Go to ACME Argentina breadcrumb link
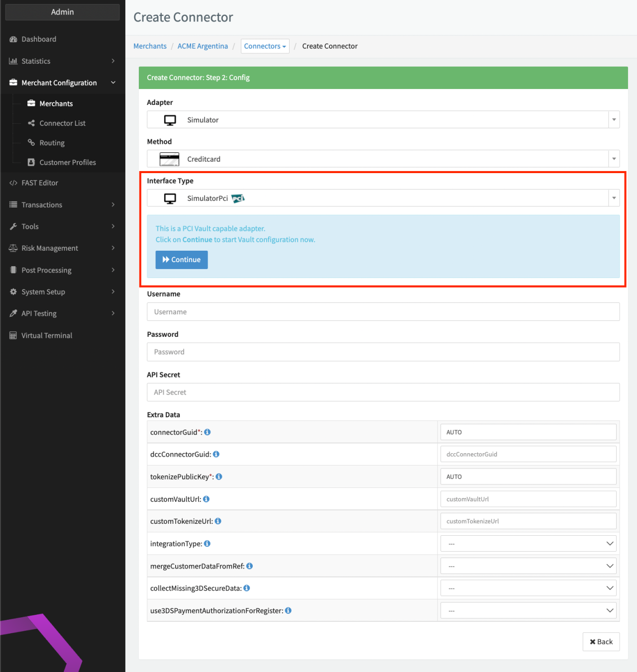The image size is (637, 672). click(203, 46)
